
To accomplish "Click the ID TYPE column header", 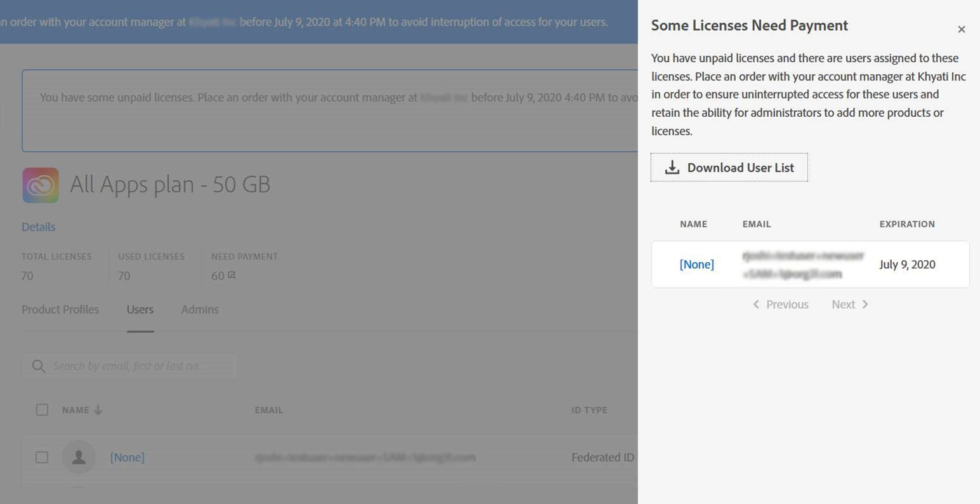I will coord(589,410).
